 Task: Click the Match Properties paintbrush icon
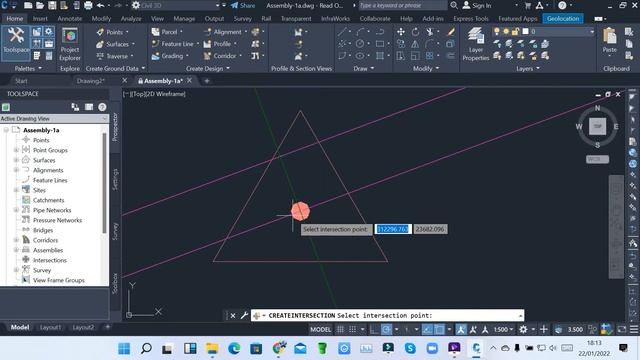(451, 32)
